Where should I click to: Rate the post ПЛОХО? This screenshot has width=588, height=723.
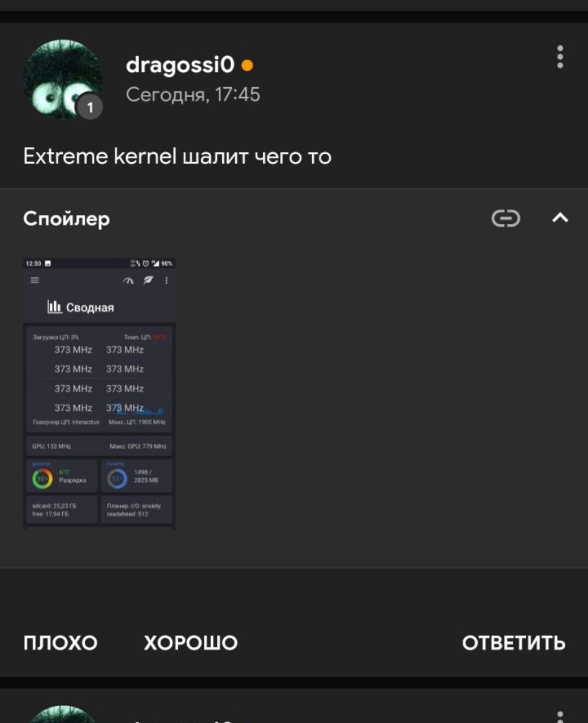60,643
